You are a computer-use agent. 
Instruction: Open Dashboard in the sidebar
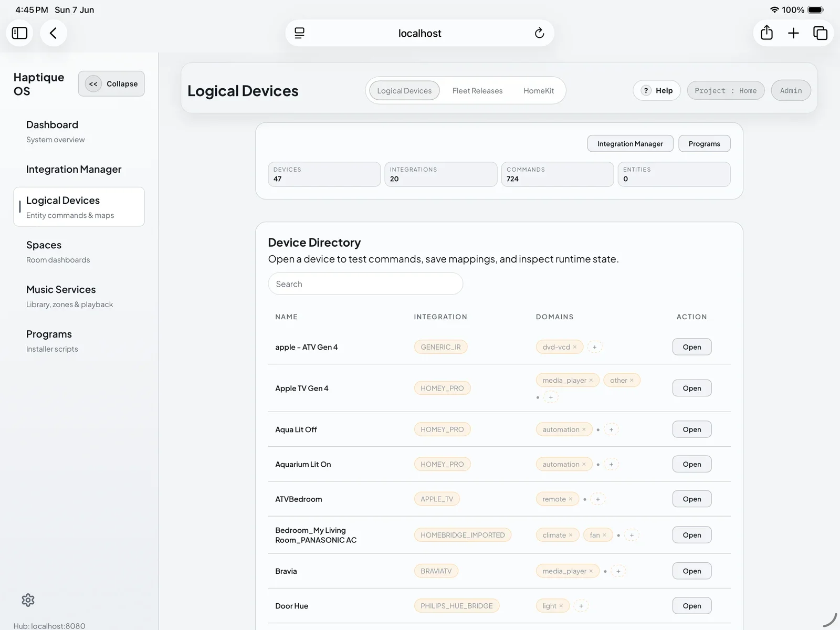tap(79, 131)
